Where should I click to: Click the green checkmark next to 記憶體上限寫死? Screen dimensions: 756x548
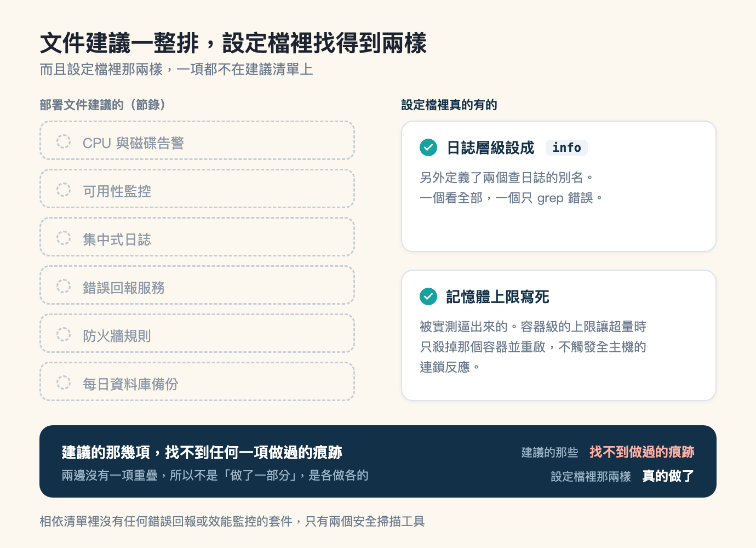(x=428, y=296)
